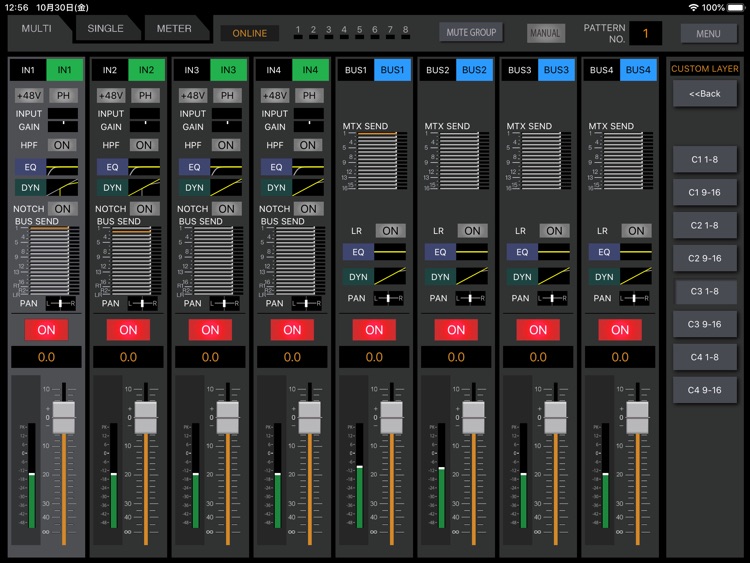Click the BUS3 PAN slider
750x563 pixels.
pyautogui.click(x=552, y=298)
